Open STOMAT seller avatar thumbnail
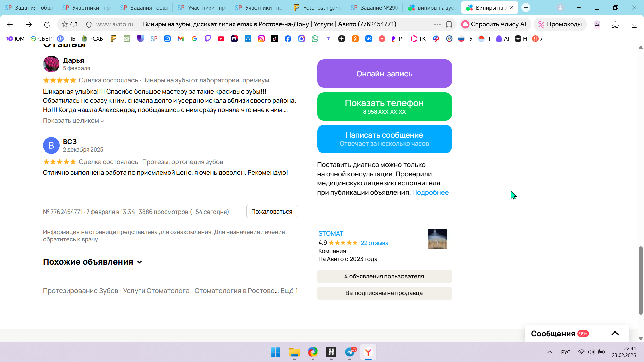This screenshot has height=362, width=644. [437, 239]
